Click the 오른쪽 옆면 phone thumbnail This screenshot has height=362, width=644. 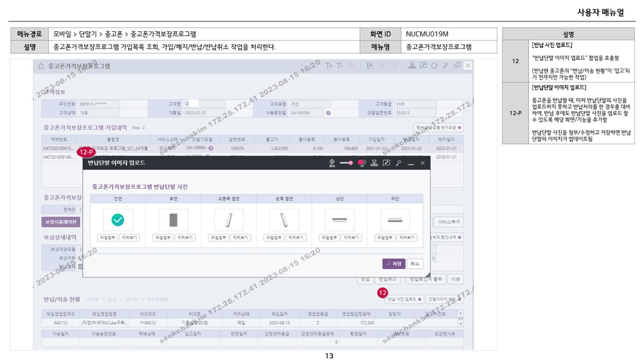click(x=229, y=221)
